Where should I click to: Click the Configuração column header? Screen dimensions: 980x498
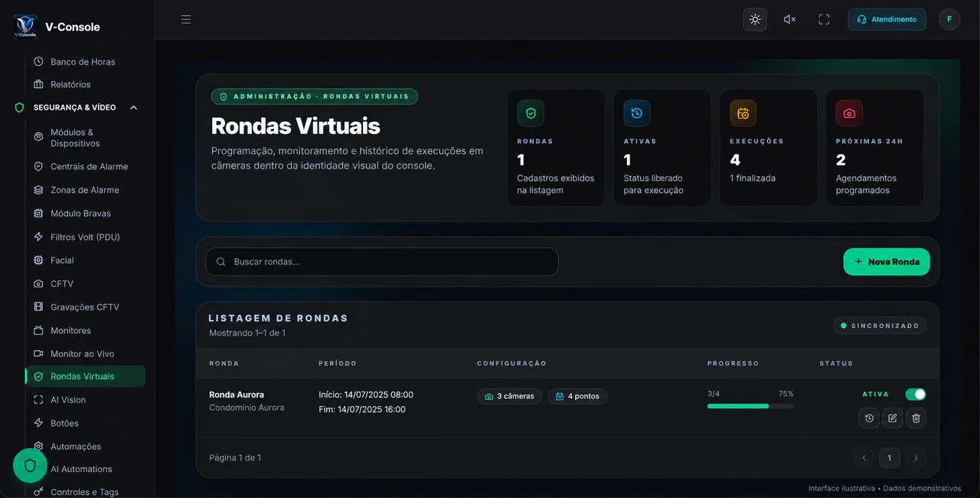[511, 363]
